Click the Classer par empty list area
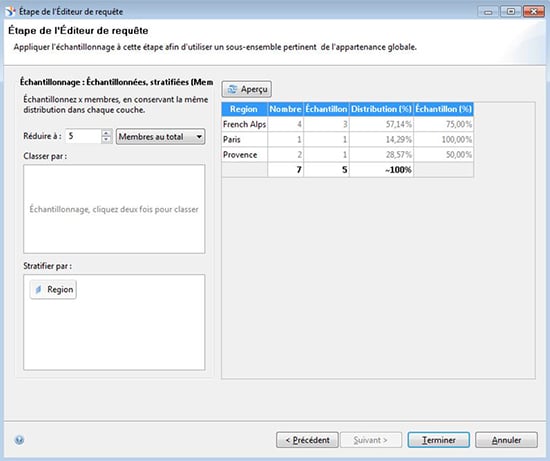Screen dimensions: 550x461 (114, 209)
